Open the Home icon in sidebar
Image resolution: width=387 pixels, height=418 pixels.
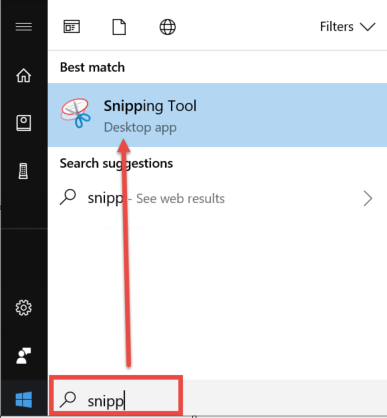(x=24, y=75)
